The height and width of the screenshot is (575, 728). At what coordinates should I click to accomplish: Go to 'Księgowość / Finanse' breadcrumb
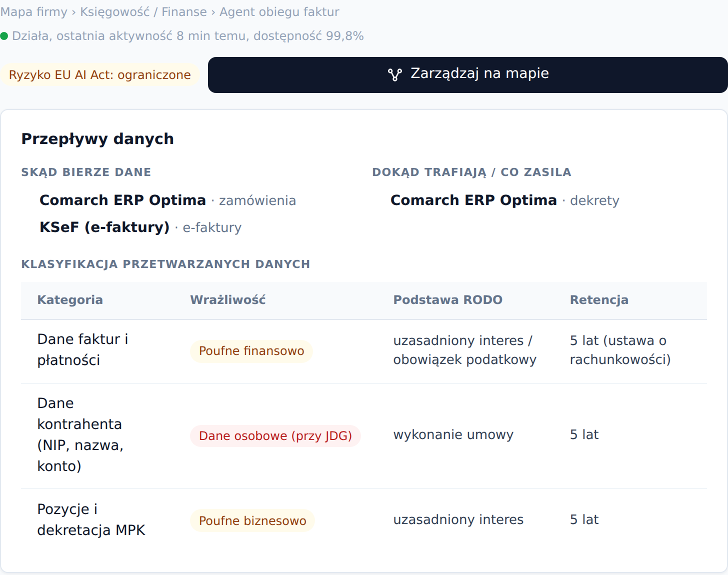point(143,12)
